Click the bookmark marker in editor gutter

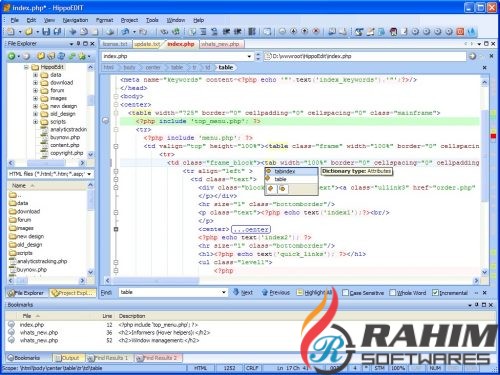(105, 121)
